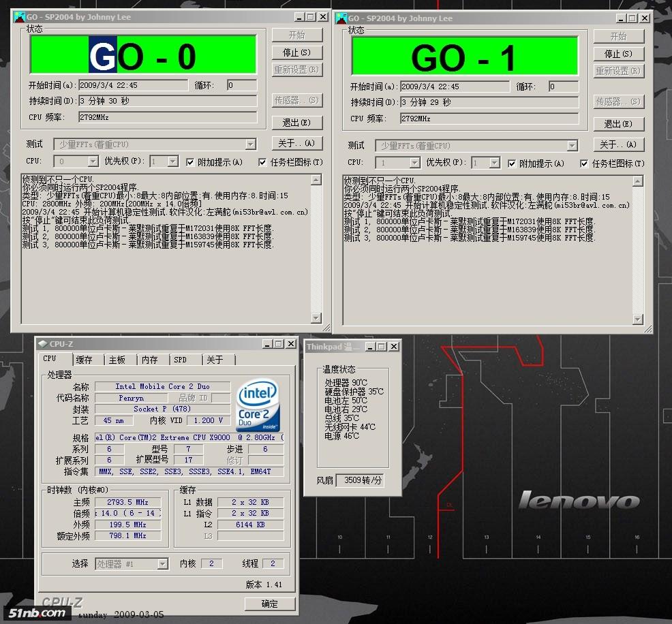Toggle 任务栏图标(T) checkbox in GO-0 window

click(263, 162)
